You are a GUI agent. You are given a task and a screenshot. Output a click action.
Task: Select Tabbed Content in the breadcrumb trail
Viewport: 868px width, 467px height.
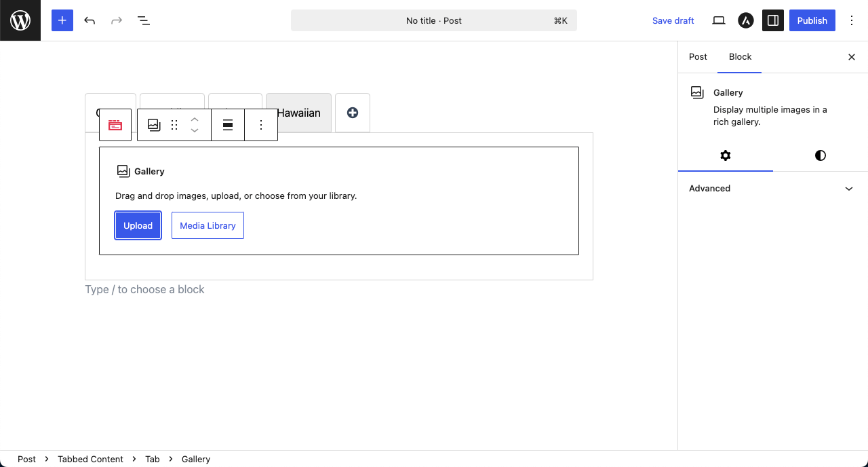[90, 459]
